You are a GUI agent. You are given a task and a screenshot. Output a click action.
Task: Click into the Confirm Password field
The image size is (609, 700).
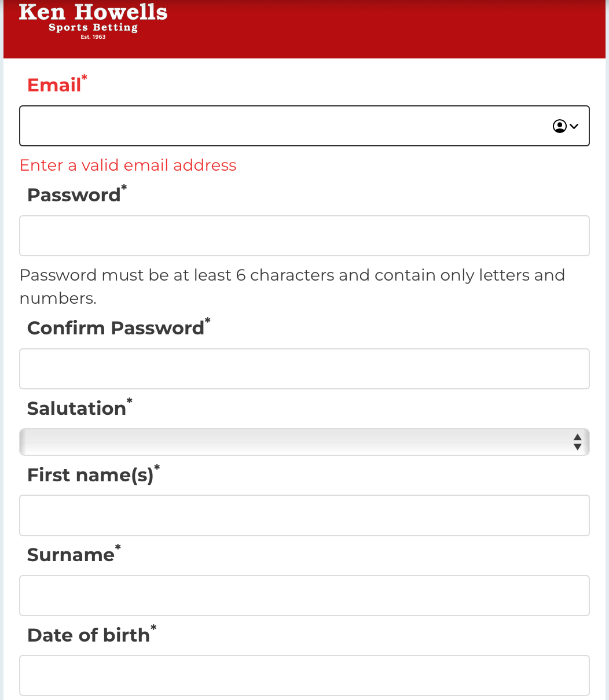click(304, 369)
